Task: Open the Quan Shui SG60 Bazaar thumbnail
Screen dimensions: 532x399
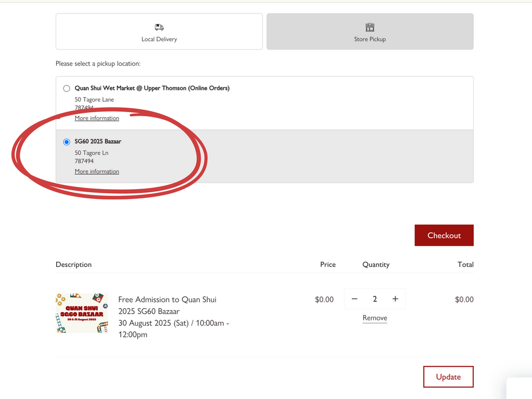Action: click(x=82, y=313)
